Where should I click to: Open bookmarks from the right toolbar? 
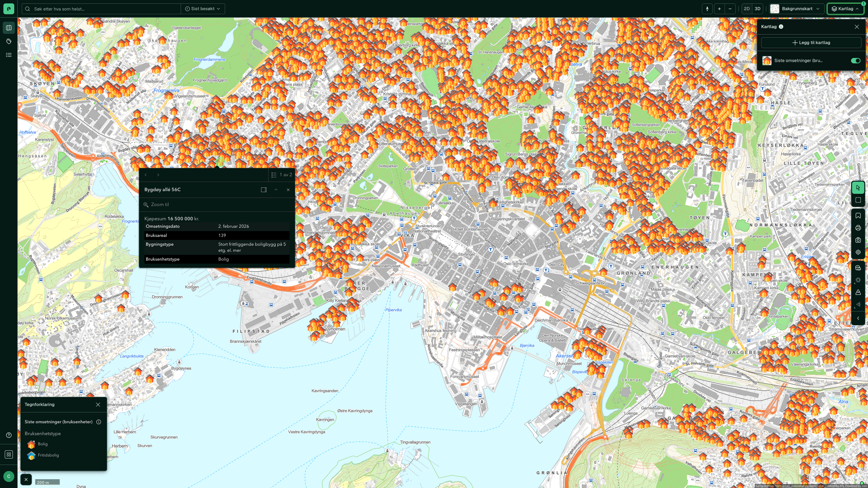(x=858, y=216)
